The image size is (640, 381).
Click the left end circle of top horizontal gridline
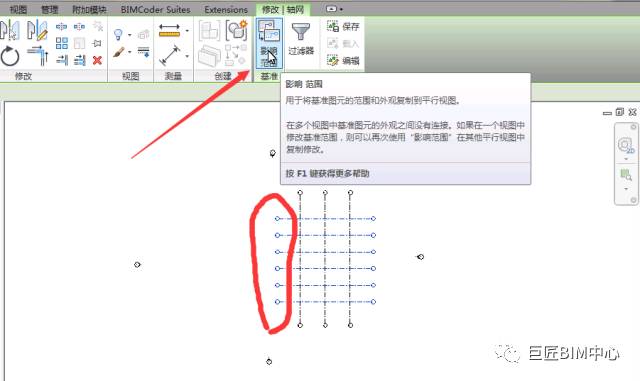(x=277, y=218)
